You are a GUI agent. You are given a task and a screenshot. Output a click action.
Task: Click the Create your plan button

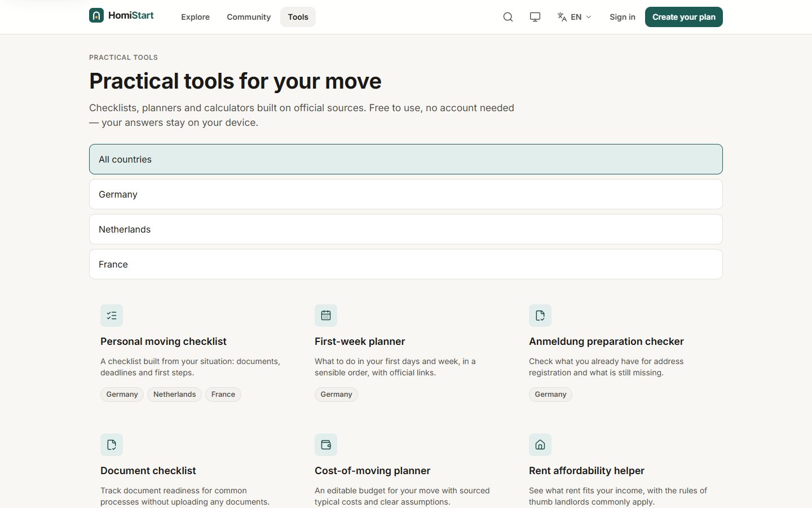tap(684, 17)
